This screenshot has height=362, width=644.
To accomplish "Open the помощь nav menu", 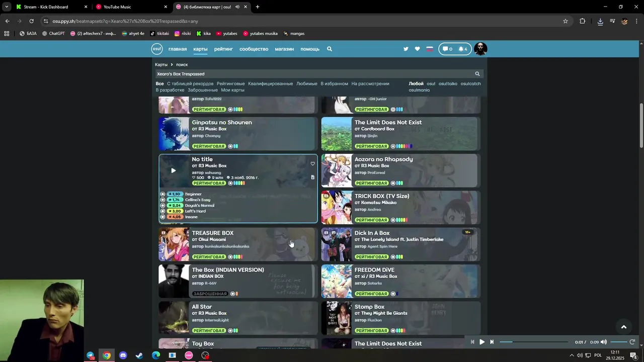I will coord(310,49).
